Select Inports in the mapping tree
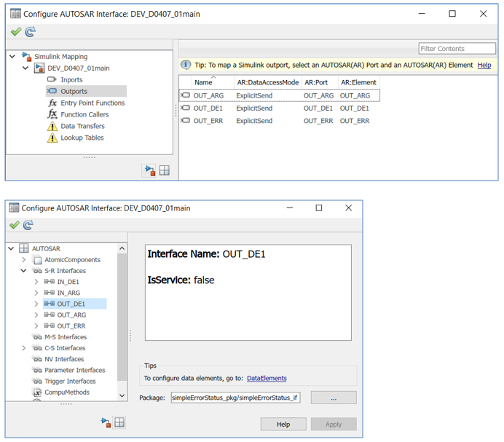504x442 pixels. [71, 79]
